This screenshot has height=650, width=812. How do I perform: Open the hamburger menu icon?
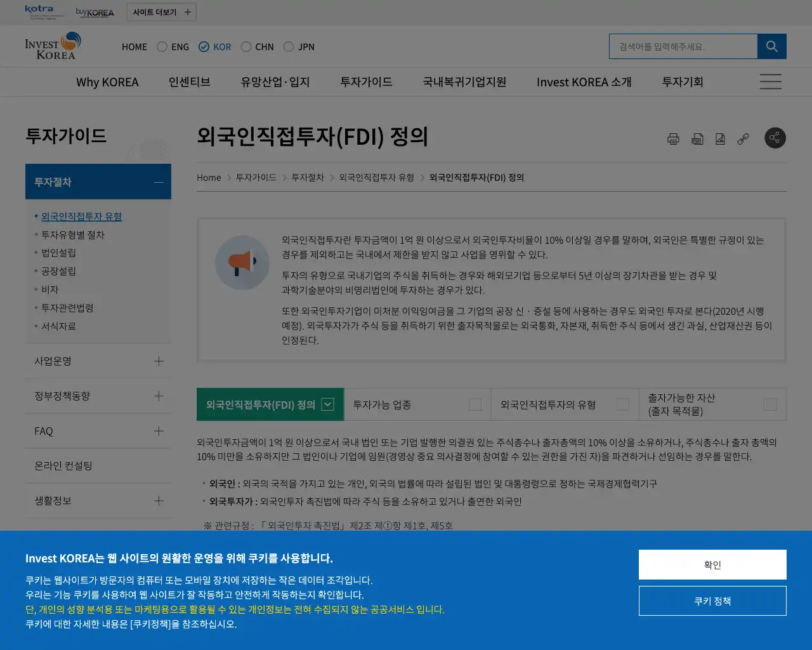[x=770, y=81]
